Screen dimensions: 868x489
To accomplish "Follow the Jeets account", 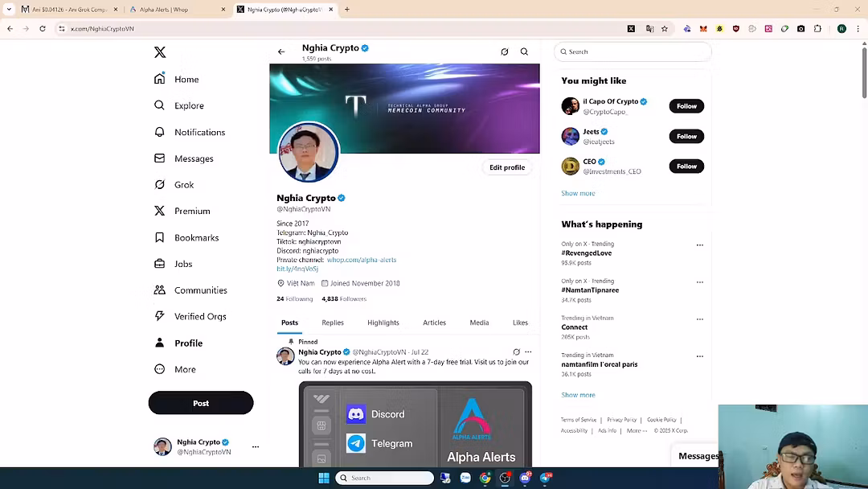I will (686, 136).
